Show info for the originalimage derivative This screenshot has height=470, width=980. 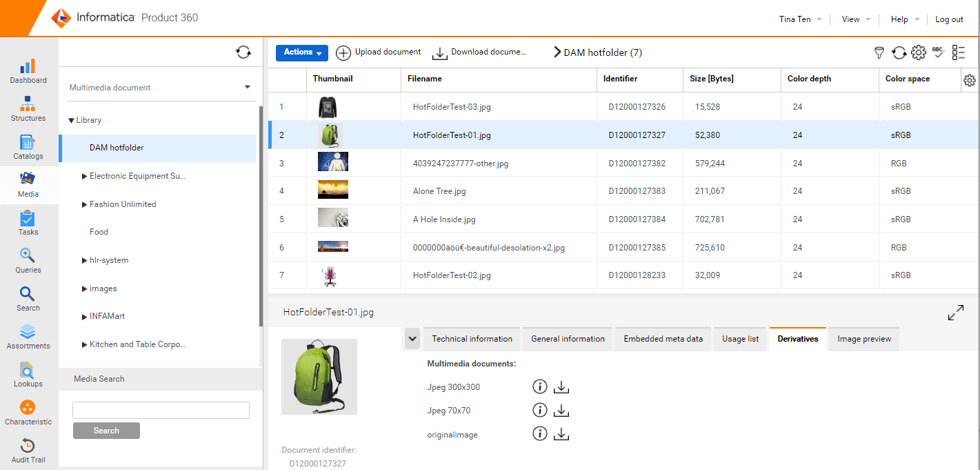coord(539,433)
